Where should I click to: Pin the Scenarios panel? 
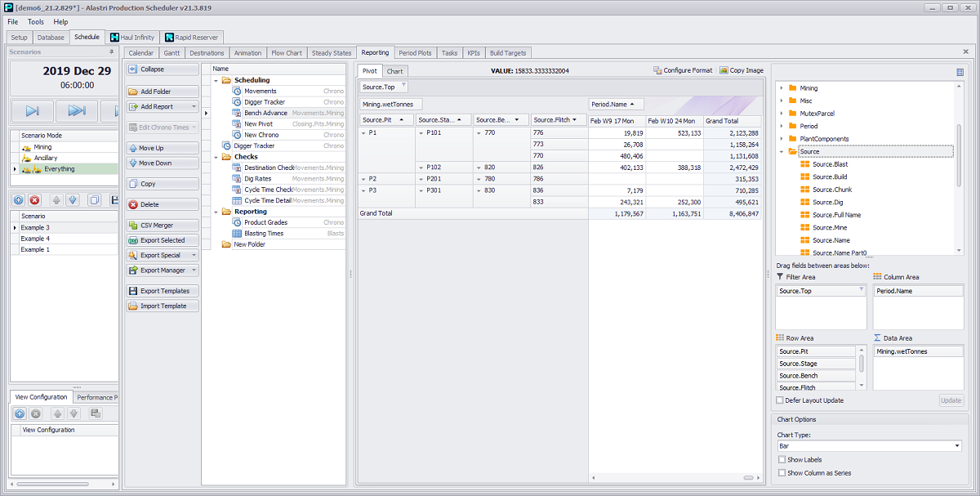tap(112, 51)
